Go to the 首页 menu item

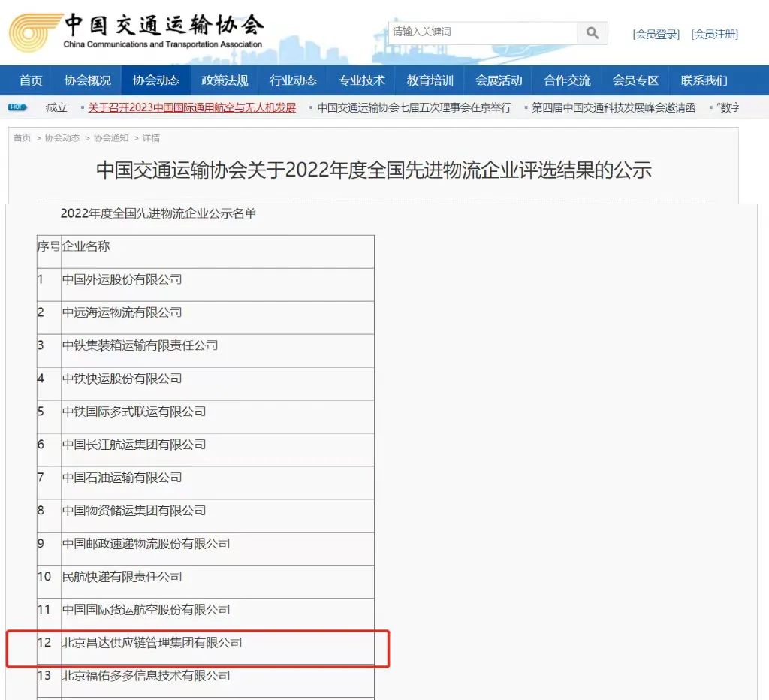[x=31, y=80]
